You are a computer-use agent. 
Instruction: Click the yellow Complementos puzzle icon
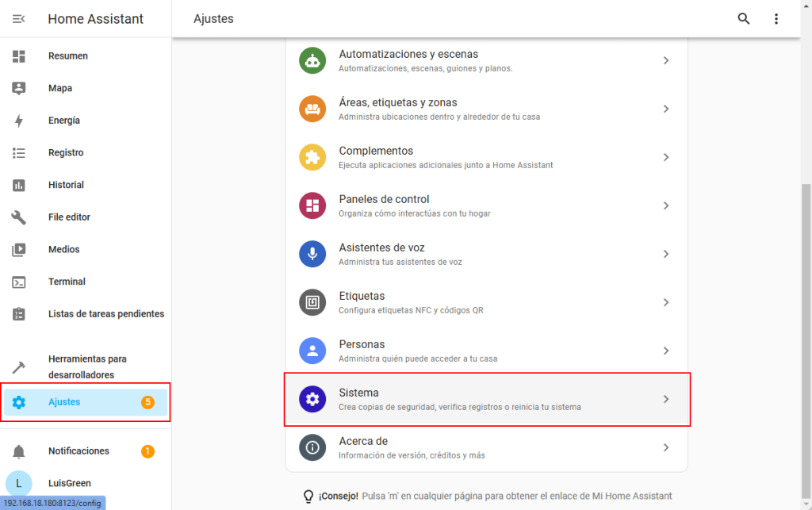click(312, 158)
